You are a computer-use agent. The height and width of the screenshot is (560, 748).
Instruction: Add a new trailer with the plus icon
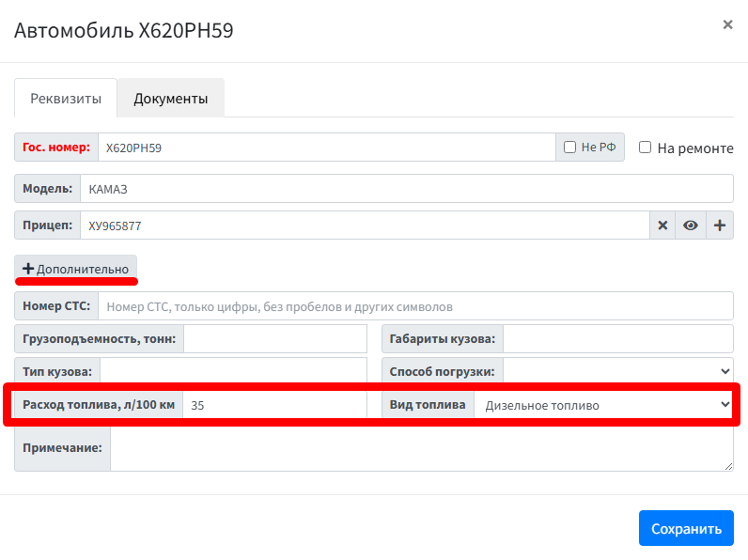(x=720, y=226)
